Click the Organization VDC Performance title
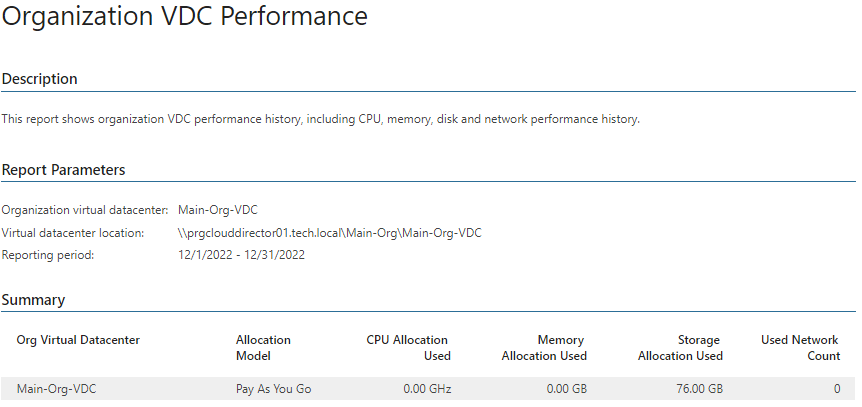Viewport: 862px width, 407px height. coord(185,16)
